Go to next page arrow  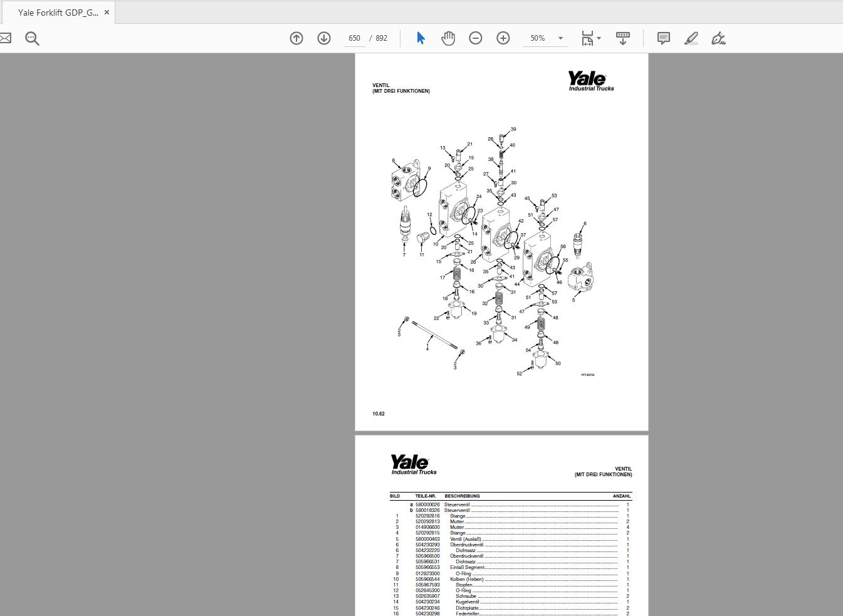[324, 38]
